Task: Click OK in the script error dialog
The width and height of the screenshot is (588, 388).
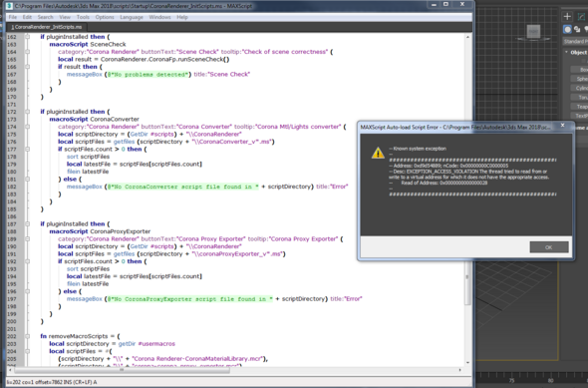Action: pyautogui.click(x=549, y=247)
